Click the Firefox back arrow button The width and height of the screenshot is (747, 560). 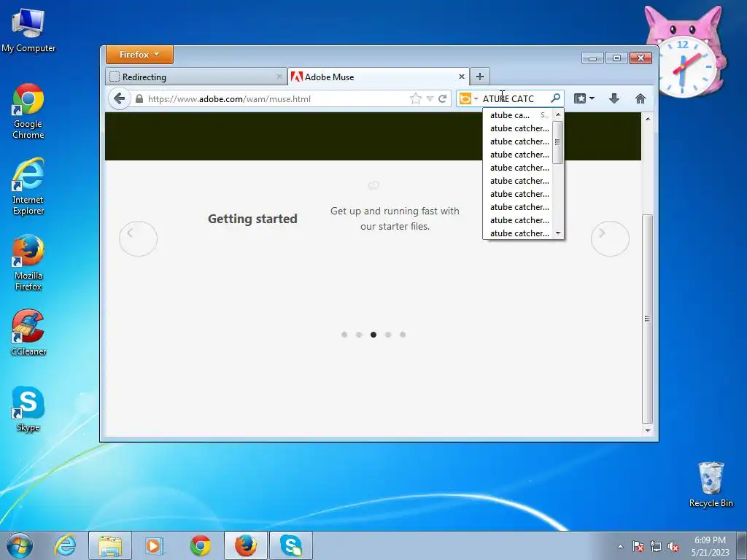pyautogui.click(x=119, y=98)
